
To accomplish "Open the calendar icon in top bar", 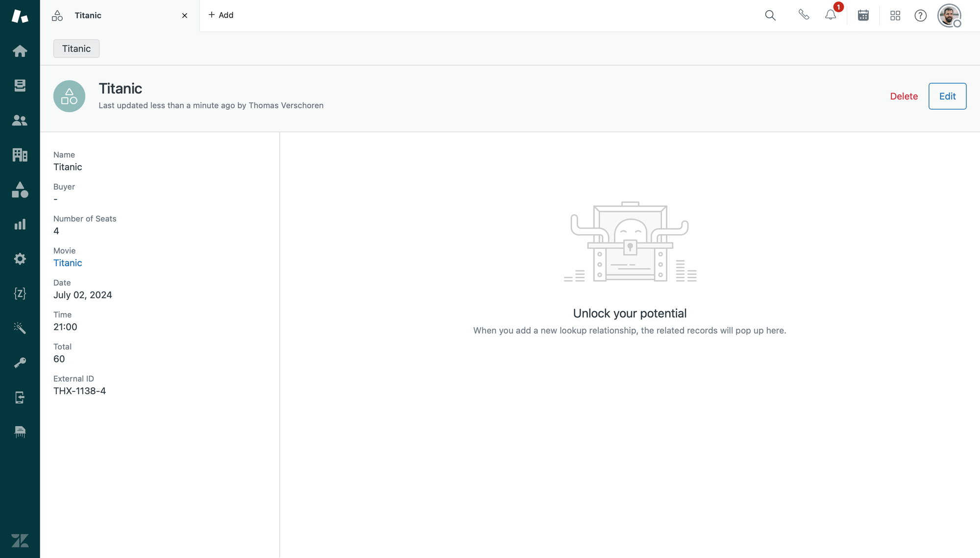I will (x=863, y=15).
